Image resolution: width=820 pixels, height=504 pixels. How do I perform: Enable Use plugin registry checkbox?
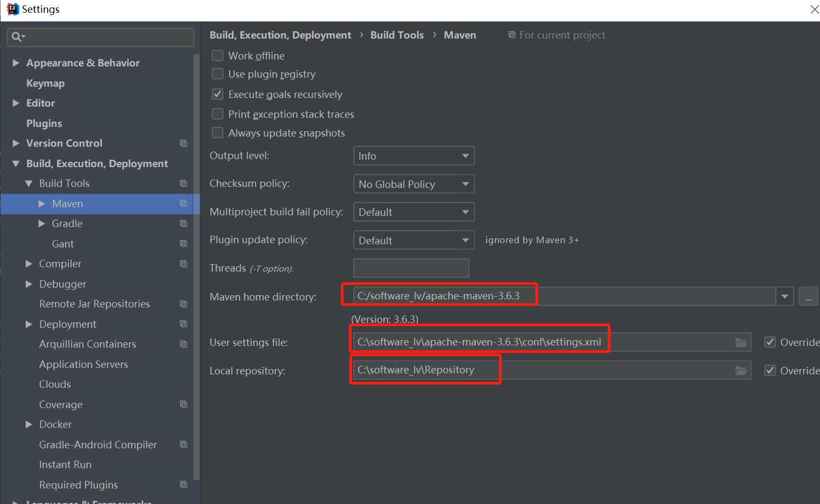[218, 74]
